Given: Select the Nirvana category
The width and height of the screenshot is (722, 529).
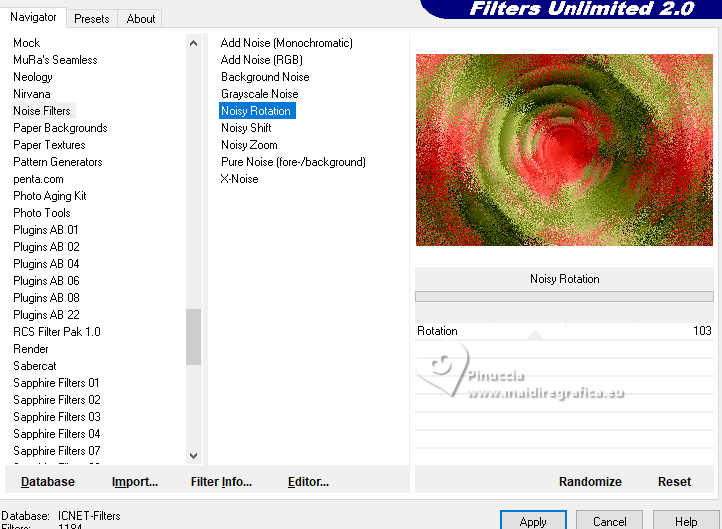Looking at the screenshot, I should click(x=32, y=94).
